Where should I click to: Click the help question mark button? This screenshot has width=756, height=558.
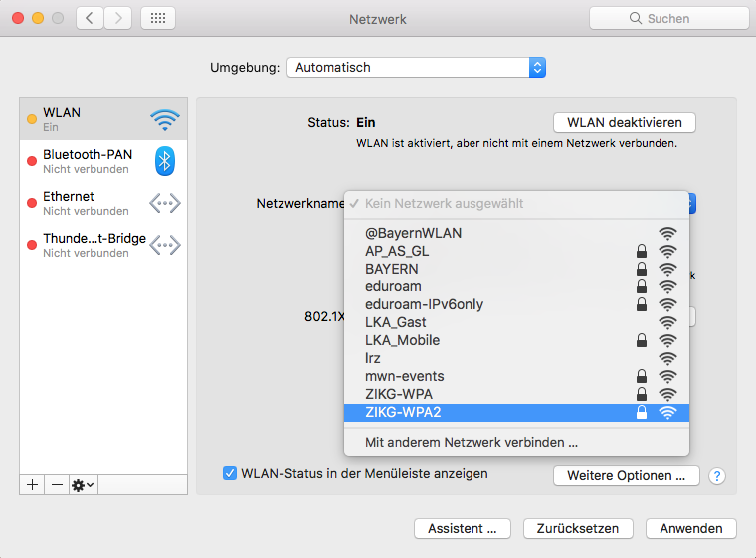coord(717,476)
